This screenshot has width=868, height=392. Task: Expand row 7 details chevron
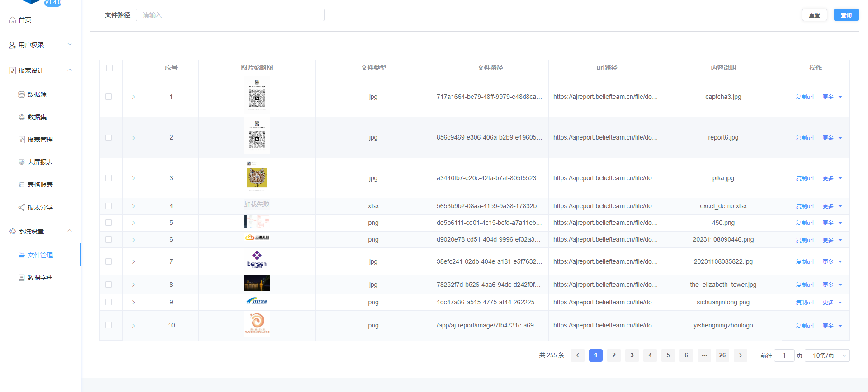[133, 261]
